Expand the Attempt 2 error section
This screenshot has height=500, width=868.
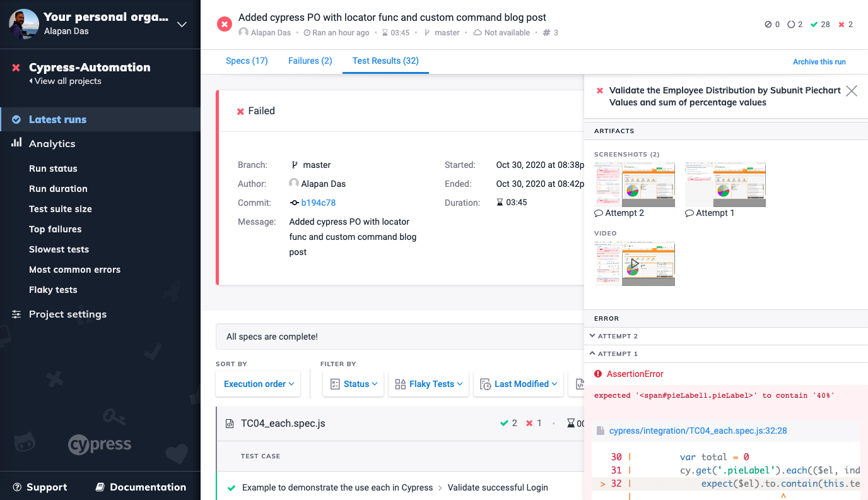(617, 336)
